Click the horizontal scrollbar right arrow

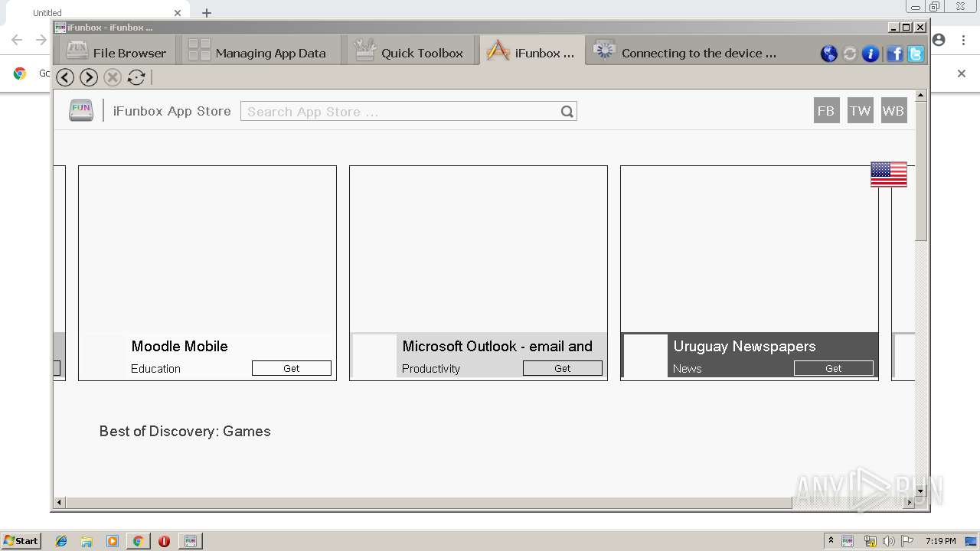910,503
